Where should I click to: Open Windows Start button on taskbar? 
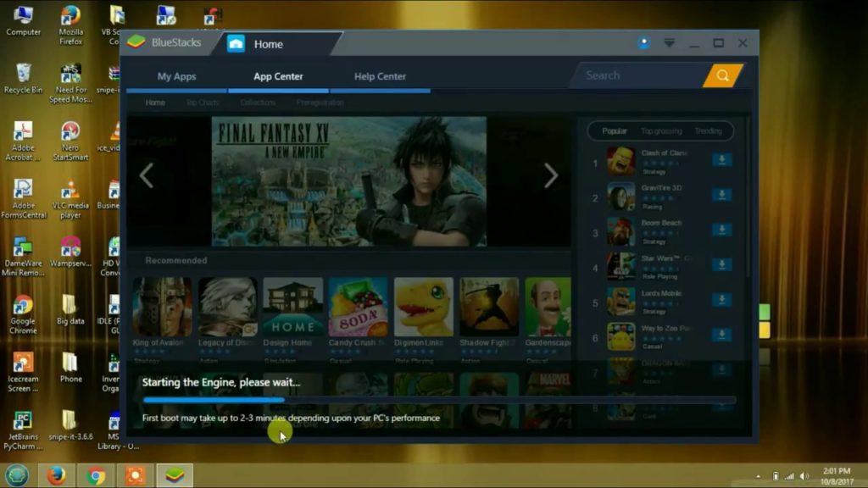pyautogui.click(x=17, y=475)
